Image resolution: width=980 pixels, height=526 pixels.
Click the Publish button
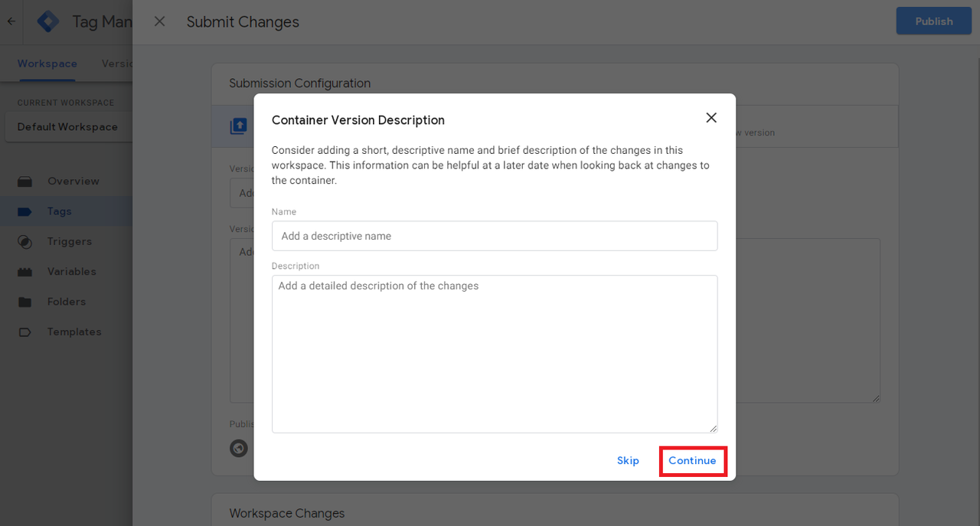[x=934, y=21]
